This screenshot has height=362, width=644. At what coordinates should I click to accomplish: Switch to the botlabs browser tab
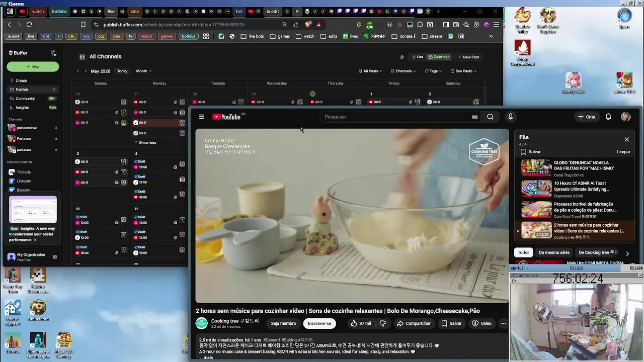(x=59, y=11)
